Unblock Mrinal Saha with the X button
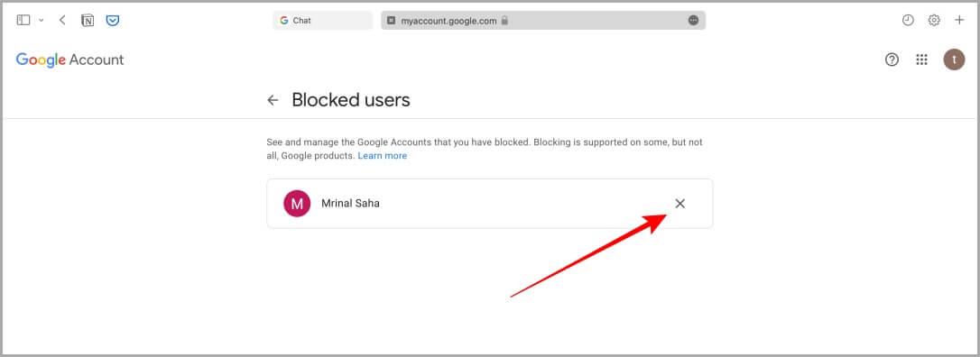This screenshot has height=357, width=980. [x=680, y=204]
